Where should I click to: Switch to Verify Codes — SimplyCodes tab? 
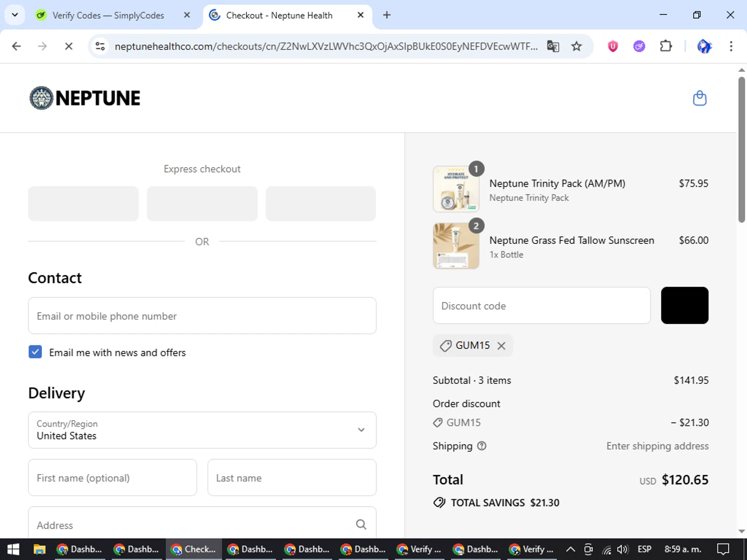coord(108,15)
